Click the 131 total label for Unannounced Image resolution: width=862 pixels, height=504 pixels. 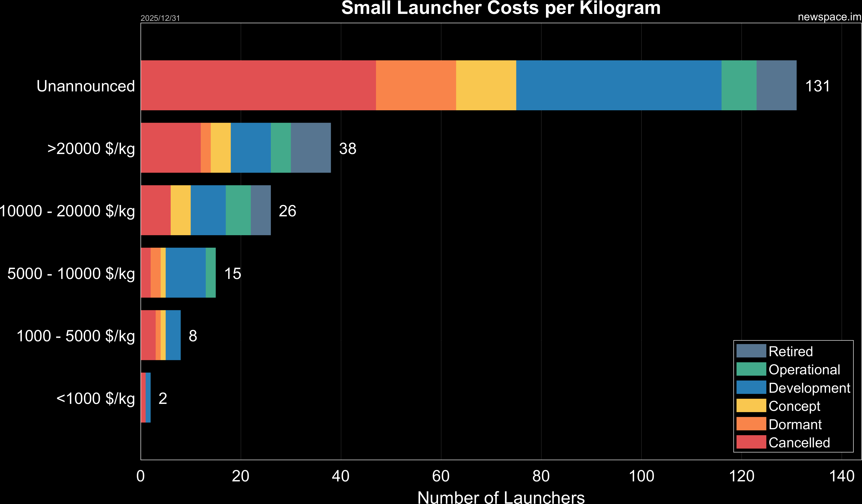817,86
